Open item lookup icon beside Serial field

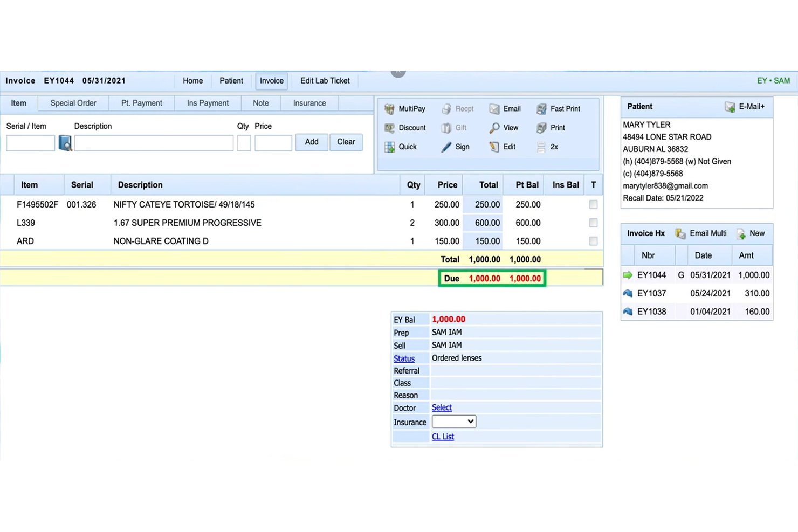pos(65,143)
